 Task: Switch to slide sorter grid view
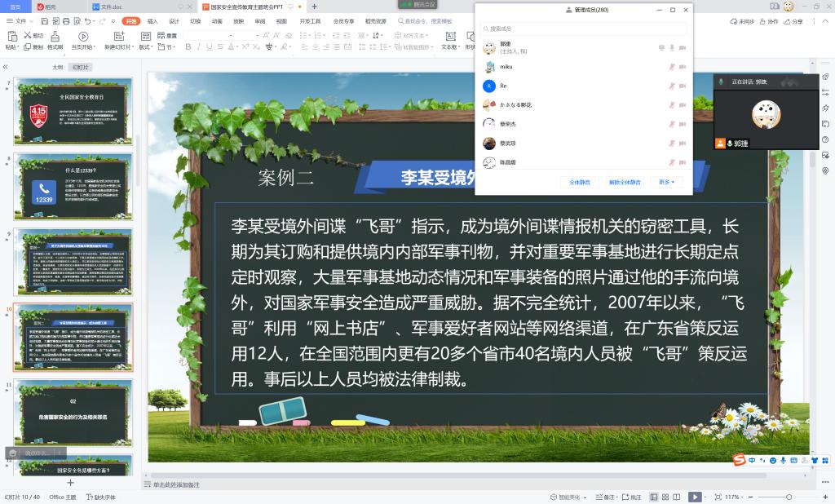665,497
